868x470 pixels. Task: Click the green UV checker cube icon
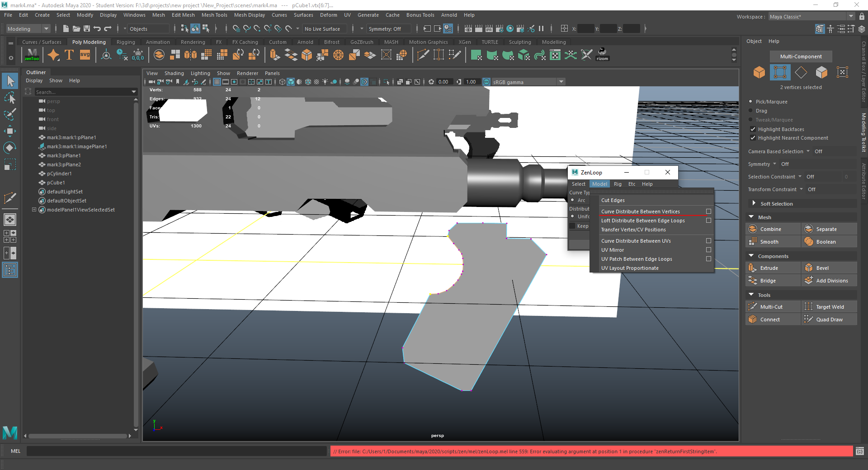point(524,55)
